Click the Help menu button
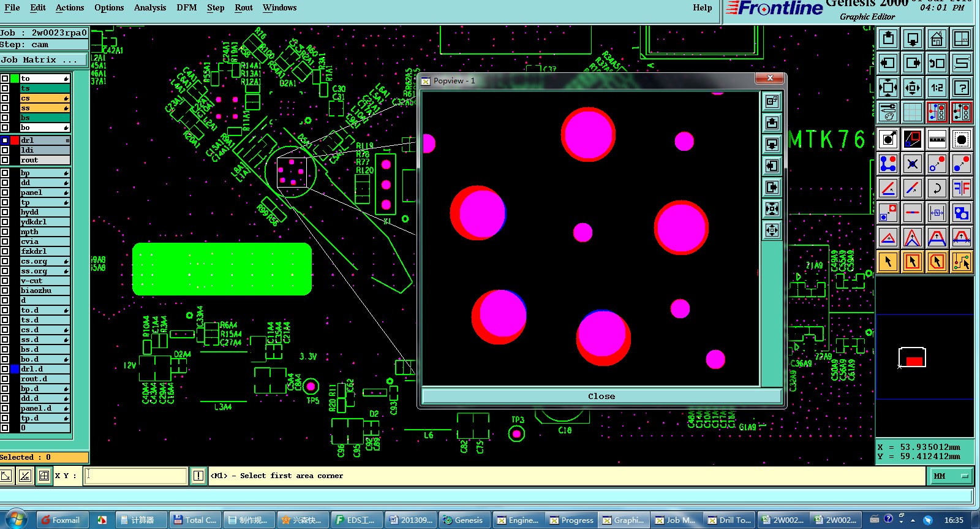 [x=703, y=7]
